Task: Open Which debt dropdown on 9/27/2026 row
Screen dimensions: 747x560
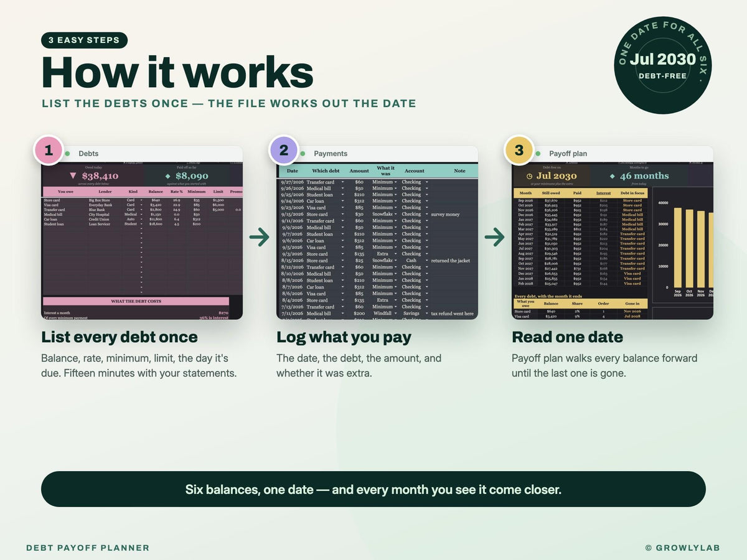Action: 342,182
